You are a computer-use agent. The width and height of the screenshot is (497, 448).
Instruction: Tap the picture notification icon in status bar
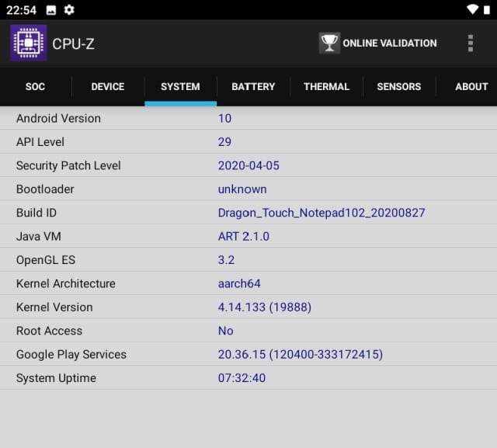click(51, 10)
